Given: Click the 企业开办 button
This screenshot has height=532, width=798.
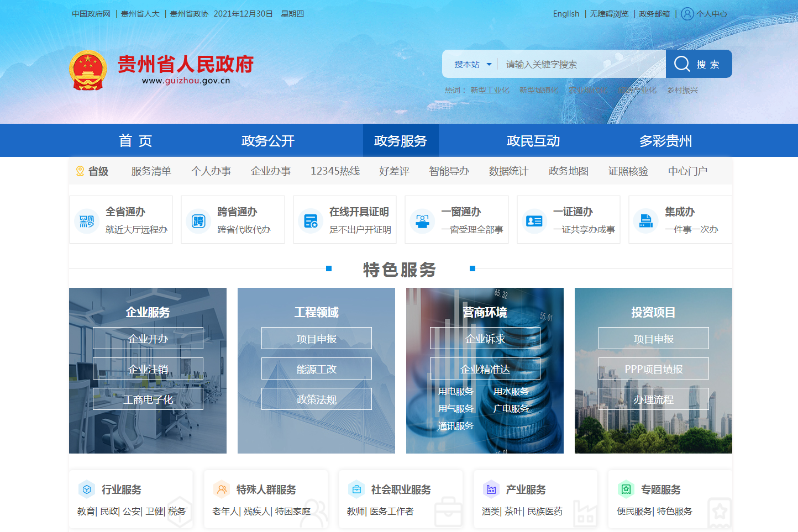Looking at the screenshot, I should click(x=148, y=339).
